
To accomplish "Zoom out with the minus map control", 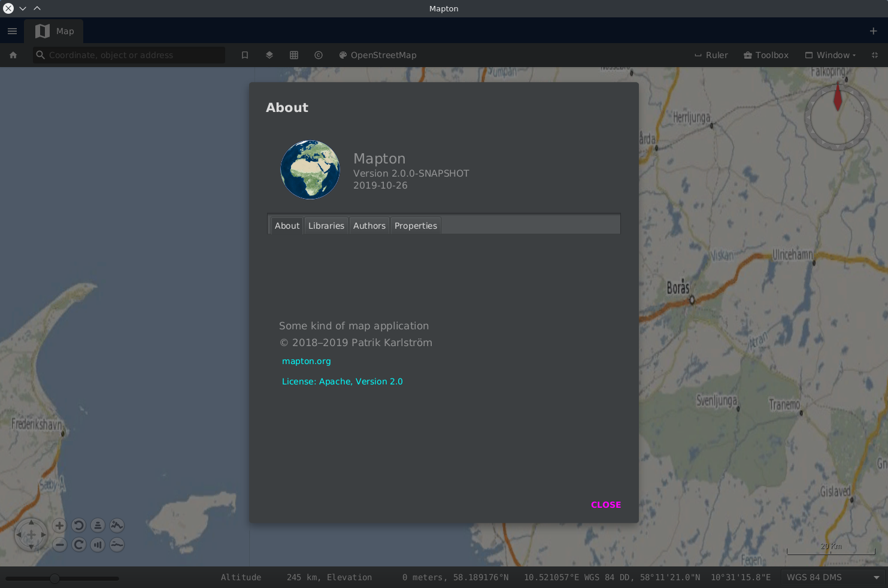I will coord(59,545).
